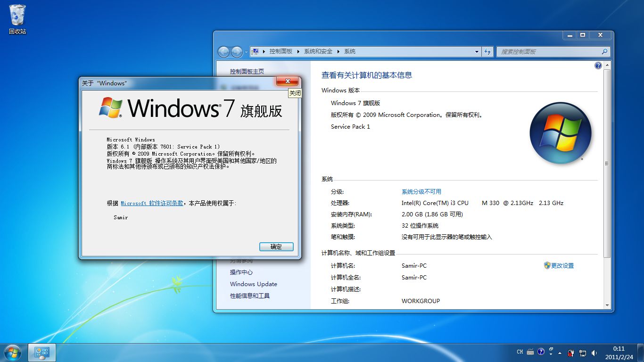Select 控制面板 in the breadcrumb path
Screen dimensions: 644x362
[x=281, y=51]
